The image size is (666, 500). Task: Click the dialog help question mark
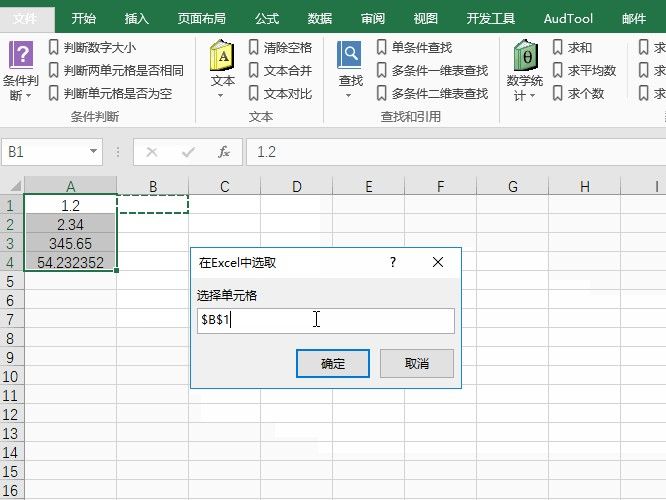coord(393,262)
